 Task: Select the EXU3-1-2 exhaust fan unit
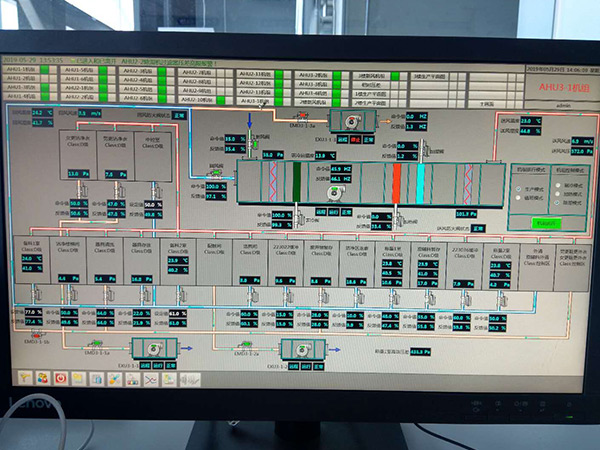(303, 350)
